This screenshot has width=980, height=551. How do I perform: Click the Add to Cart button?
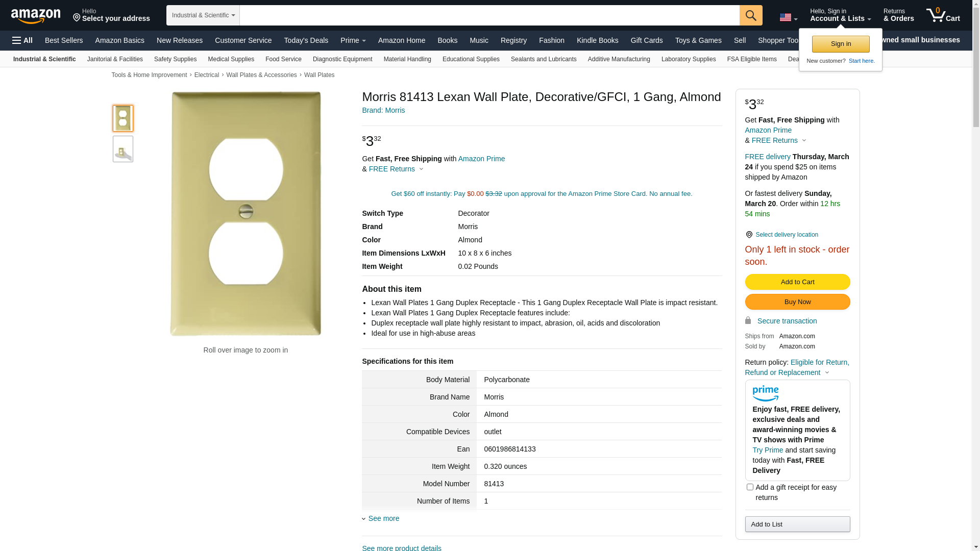pos(797,282)
